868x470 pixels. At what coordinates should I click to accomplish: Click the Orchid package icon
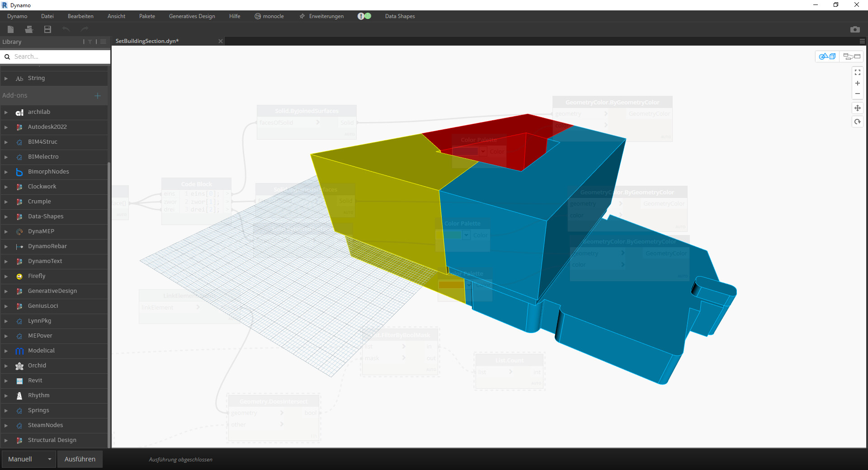(19, 366)
